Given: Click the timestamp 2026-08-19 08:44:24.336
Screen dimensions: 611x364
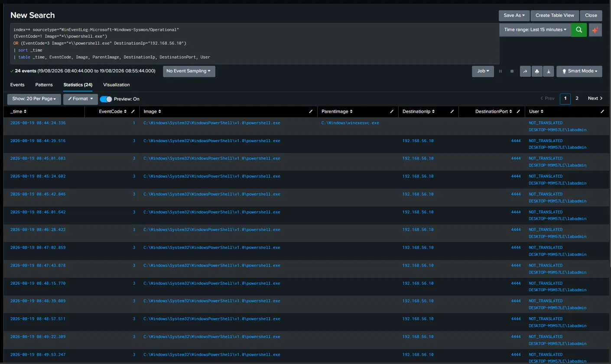Looking at the screenshot, I should point(38,123).
